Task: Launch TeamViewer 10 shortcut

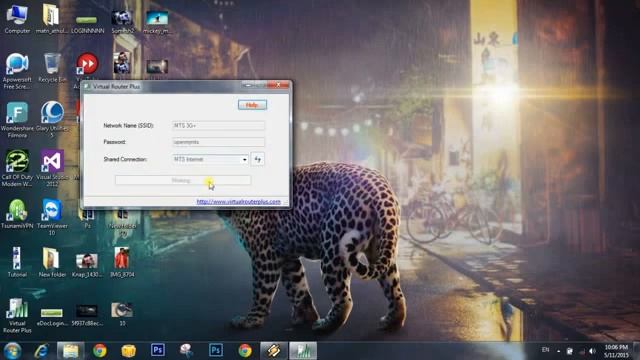Action: (52, 217)
